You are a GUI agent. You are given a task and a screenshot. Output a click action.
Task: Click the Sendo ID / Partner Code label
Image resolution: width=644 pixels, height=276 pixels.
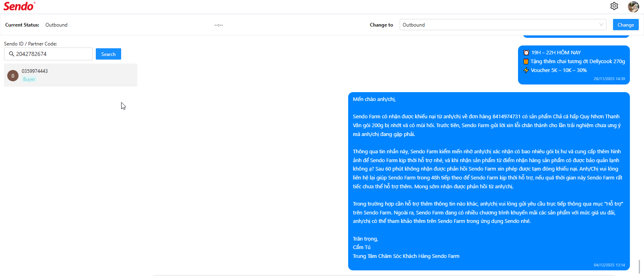pos(31,44)
